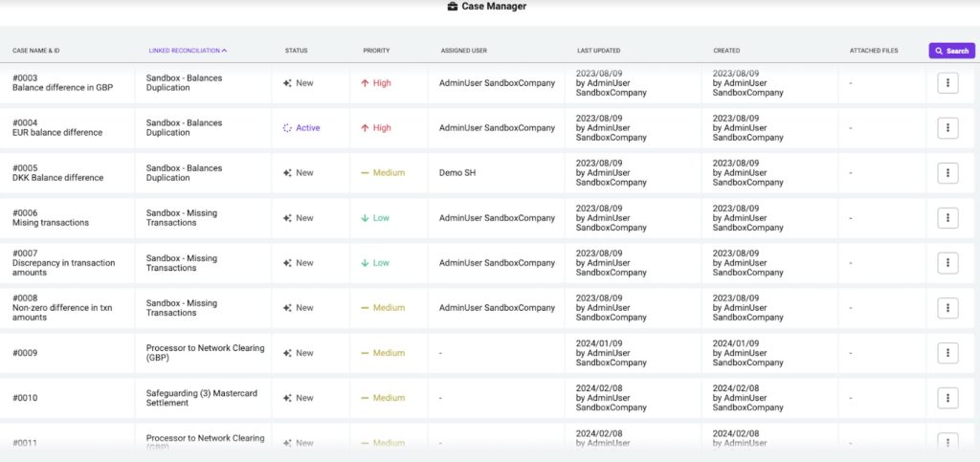Sort by Linked Reconciliation column header
Image resolution: width=980 pixels, height=462 pixels.
point(188,51)
